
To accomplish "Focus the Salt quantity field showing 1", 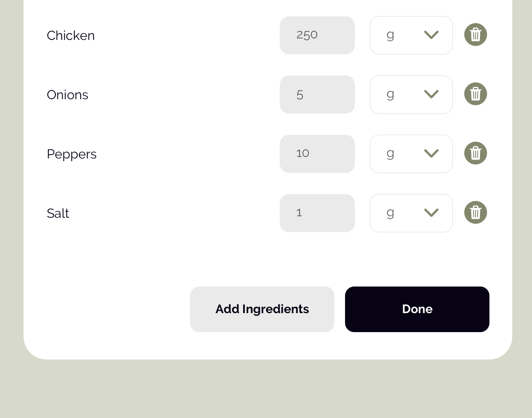I will (317, 213).
